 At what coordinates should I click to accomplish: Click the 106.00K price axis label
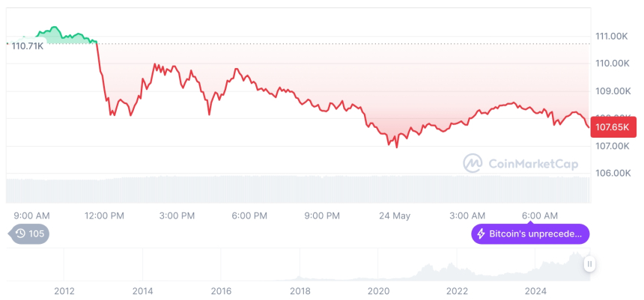click(611, 173)
